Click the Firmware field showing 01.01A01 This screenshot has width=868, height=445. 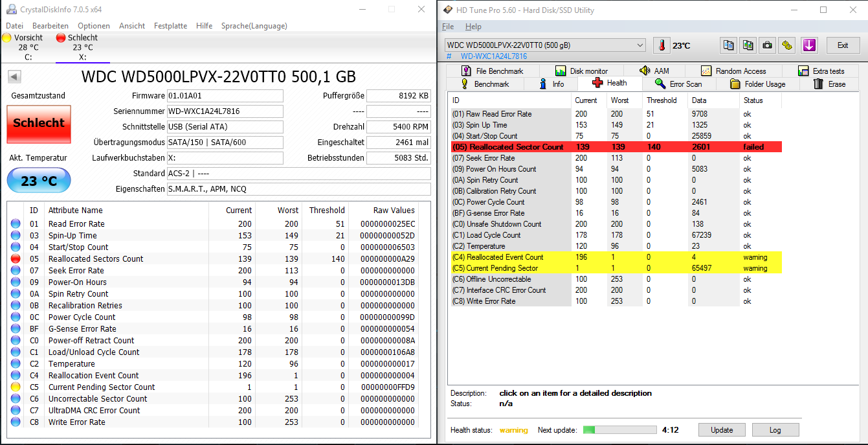tap(225, 96)
